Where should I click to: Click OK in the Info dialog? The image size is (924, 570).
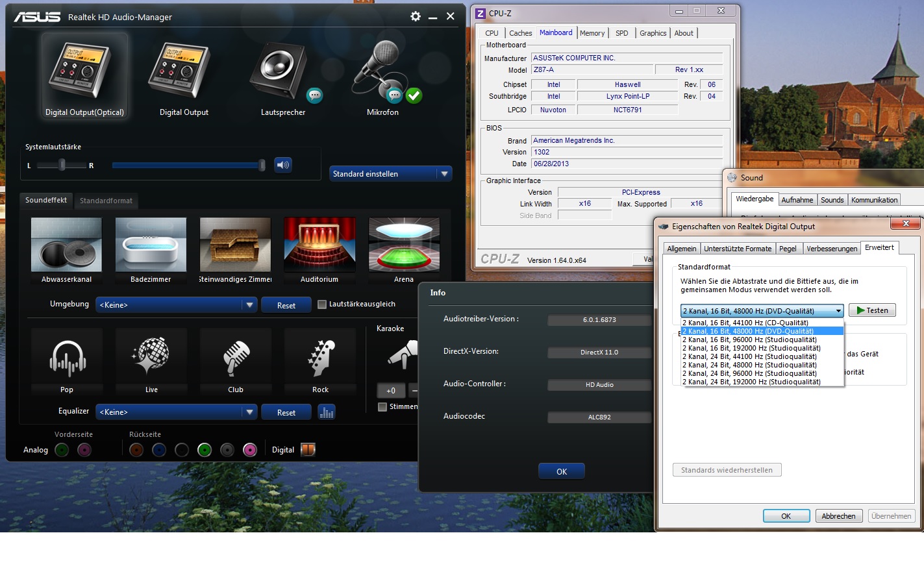tap(562, 471)
